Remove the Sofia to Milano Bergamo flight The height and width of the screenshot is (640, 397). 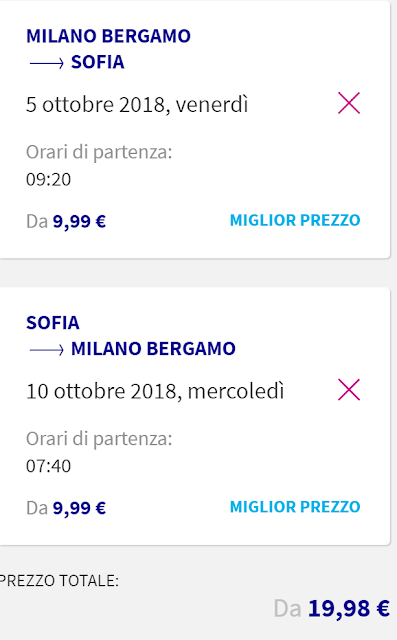click(349, 390)
